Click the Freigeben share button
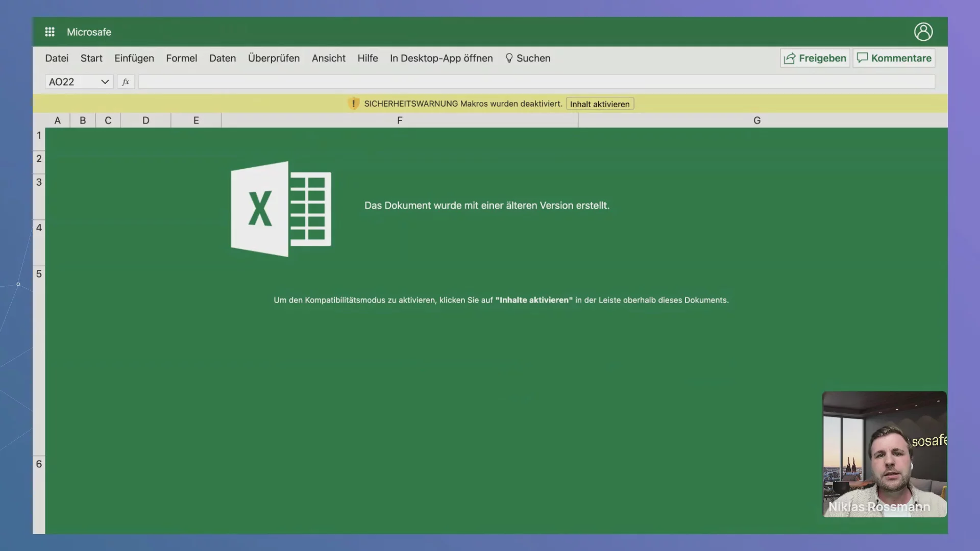 click(815, 58)
